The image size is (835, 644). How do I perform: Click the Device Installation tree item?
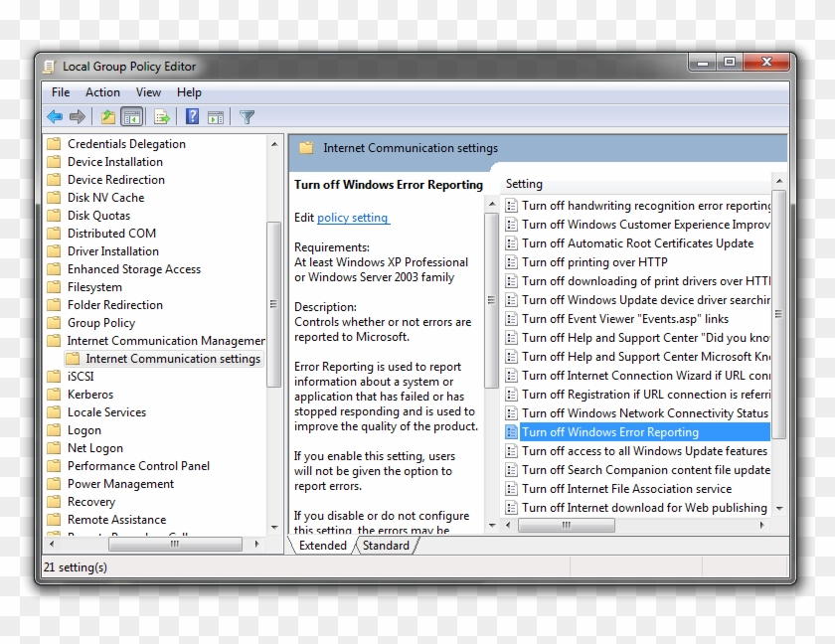(116, 161)
